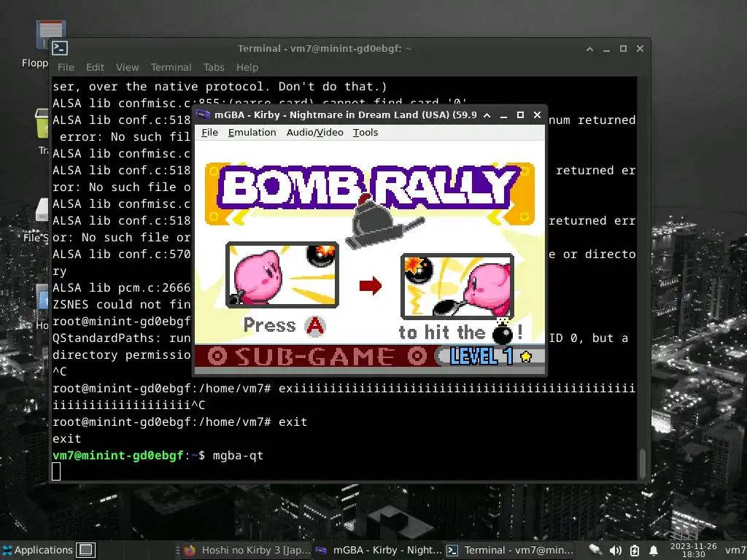Image resolution: width=747 pixels, height=560 pixels.
Task: Roll up the mGBA window with the arrow button
Action: (487, 115)
